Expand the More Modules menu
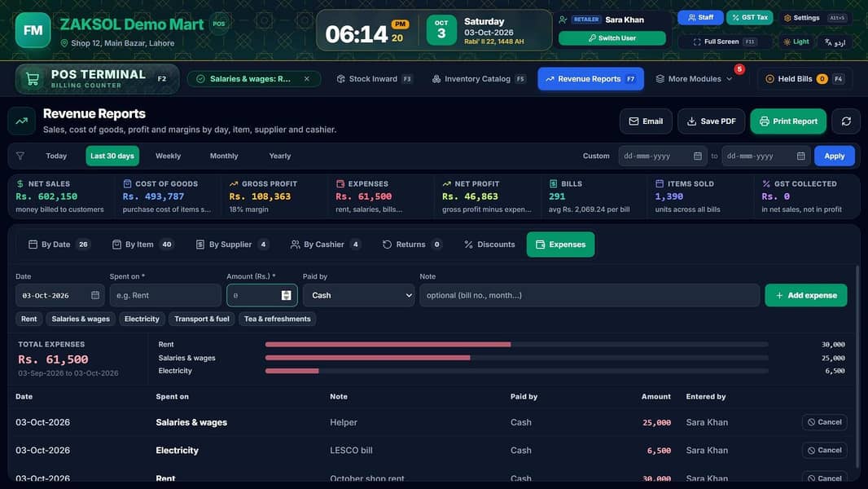868x489 pixels. pos(695,79)
